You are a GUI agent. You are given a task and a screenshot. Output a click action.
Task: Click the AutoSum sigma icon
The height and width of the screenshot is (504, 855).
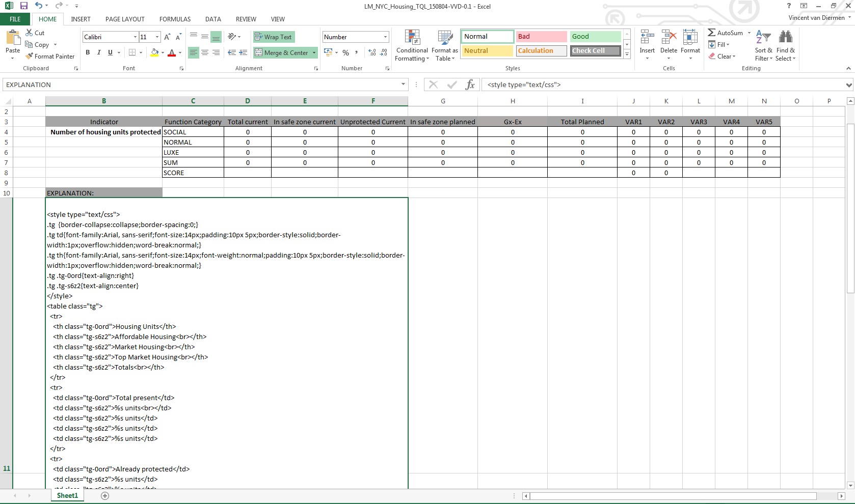point(712,33)
